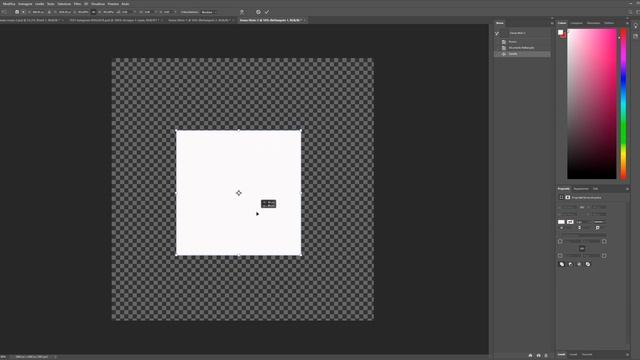Delete current state trash icon in History panel
The image size is (640, 360).
[546, 356]
